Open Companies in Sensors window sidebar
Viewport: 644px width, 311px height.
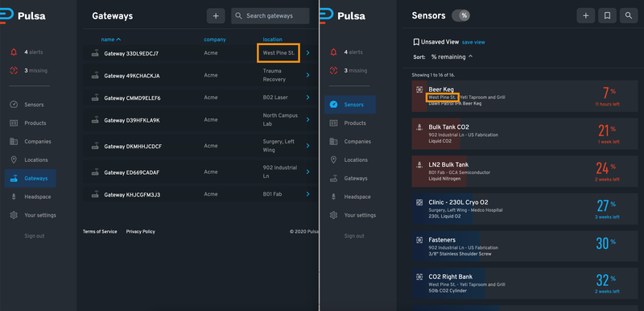(350, 142)
